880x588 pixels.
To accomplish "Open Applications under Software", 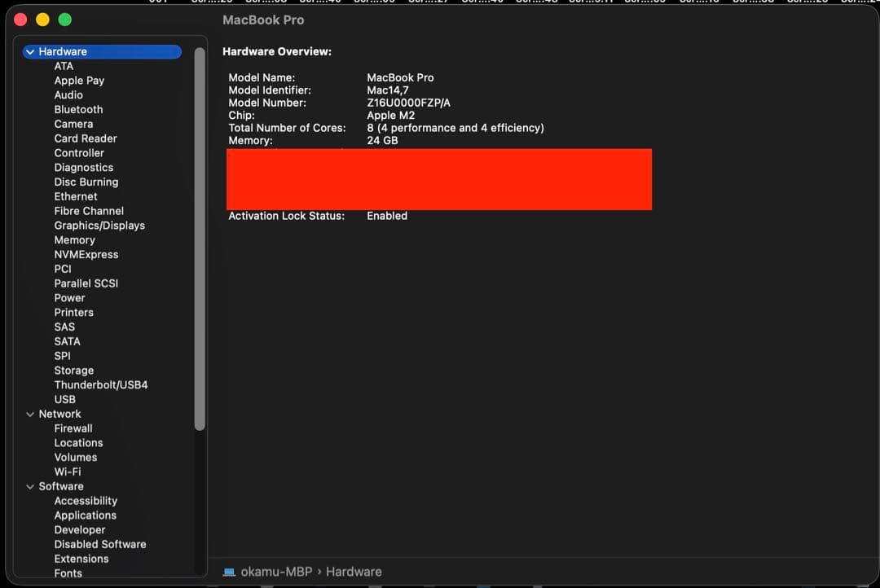I will tap(85, 516).
